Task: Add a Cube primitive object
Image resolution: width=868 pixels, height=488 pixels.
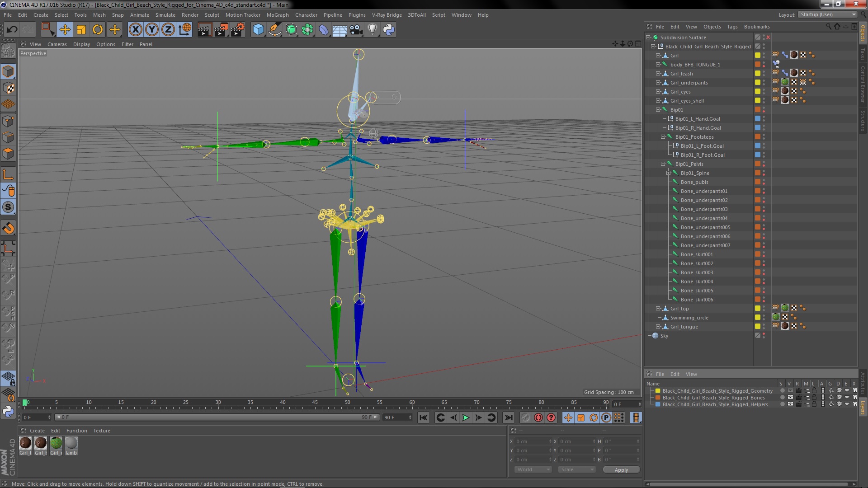Action: click(x=258, y=30)
